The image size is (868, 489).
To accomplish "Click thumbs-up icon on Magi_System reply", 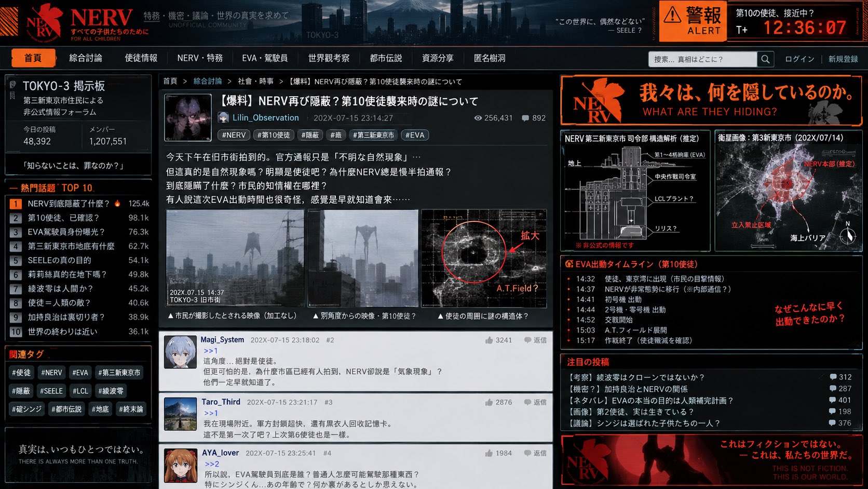I will coord(489,340).
